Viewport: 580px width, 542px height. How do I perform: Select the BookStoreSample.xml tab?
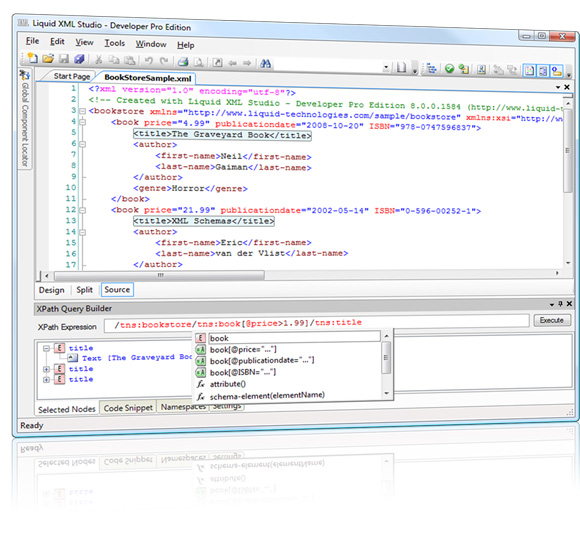(x=148, y=78)
